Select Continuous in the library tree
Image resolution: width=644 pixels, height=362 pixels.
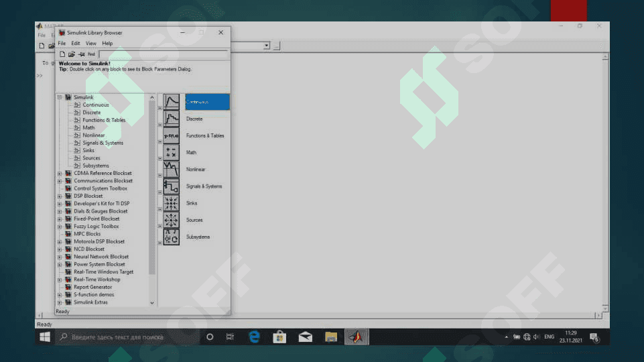pyautogui.click(x=96, y=105)
